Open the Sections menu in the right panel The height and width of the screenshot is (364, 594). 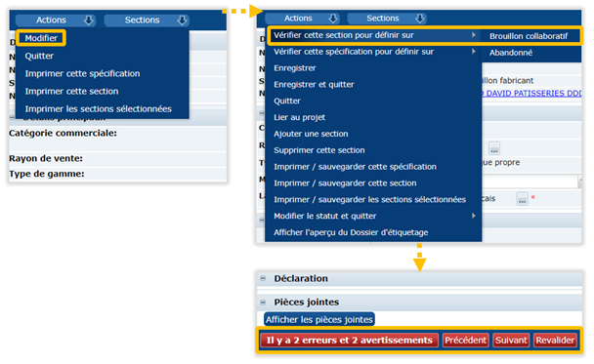pyautogui.click(x=387, y=19)
